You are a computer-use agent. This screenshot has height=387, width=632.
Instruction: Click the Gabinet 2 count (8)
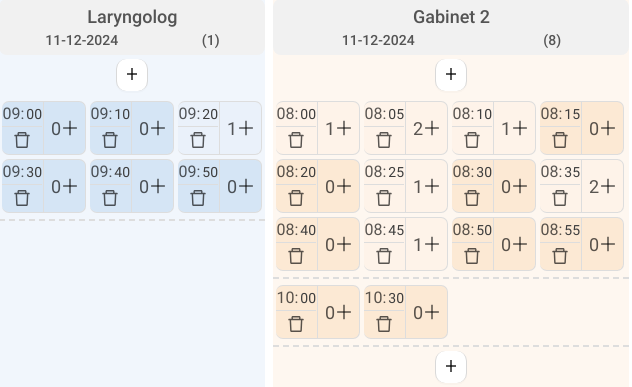tap(552, 40)
